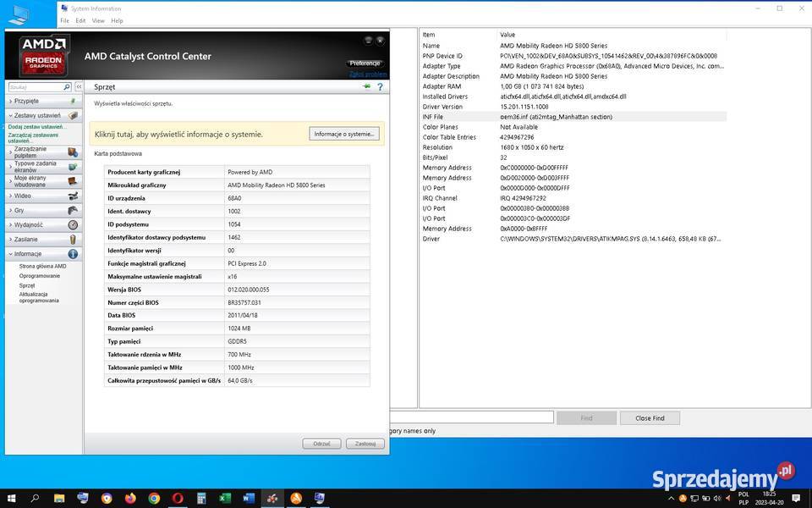Open help with the question mark icon
This screenshot has width=812, height=508.
[x=380, y=86]
